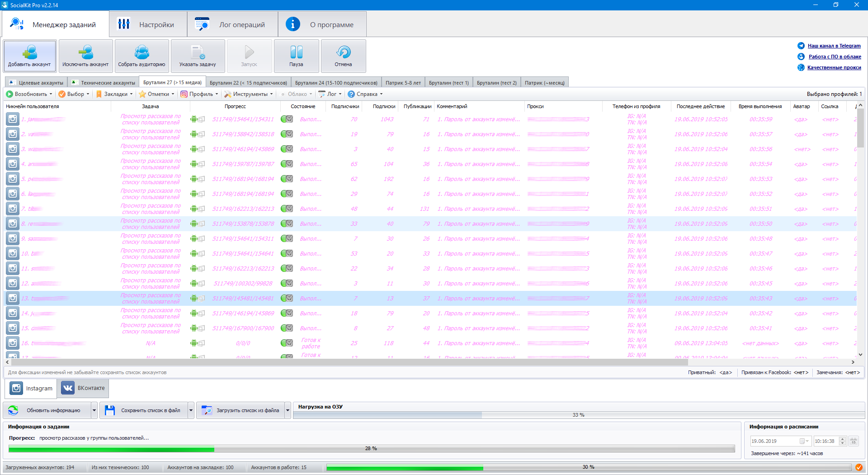Select the Патрик 5-8 лет tab

pos(403,83)
